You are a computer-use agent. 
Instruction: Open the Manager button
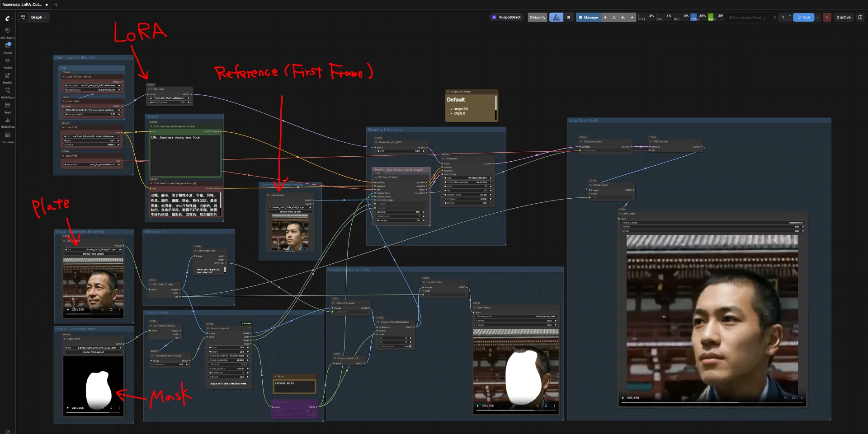(588, 17)
